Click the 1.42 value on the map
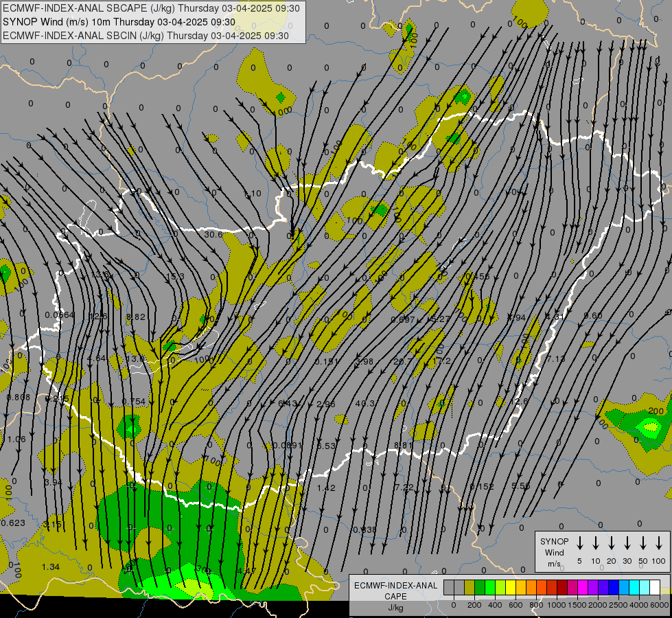Viewport: 672px width, 618px height. [326, 488]
